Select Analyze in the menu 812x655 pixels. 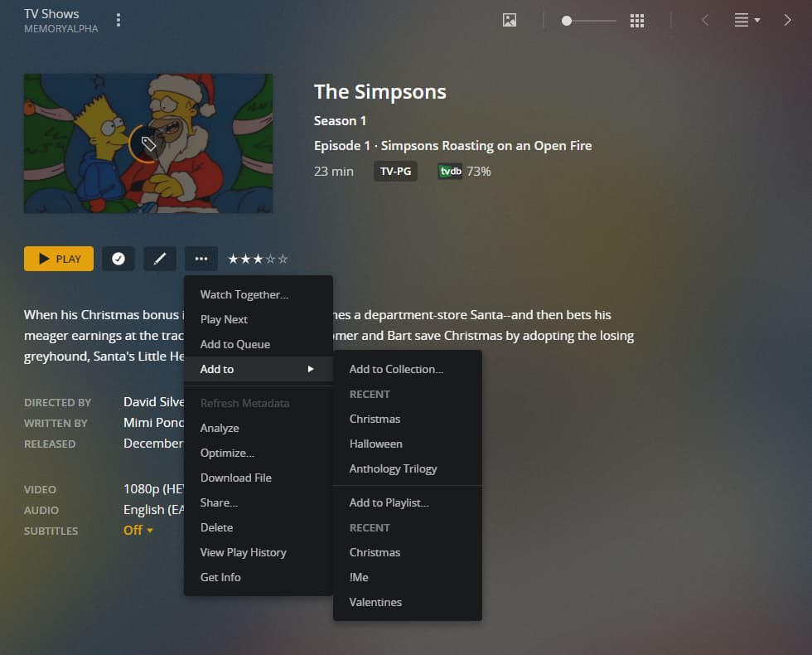(259, 428)
